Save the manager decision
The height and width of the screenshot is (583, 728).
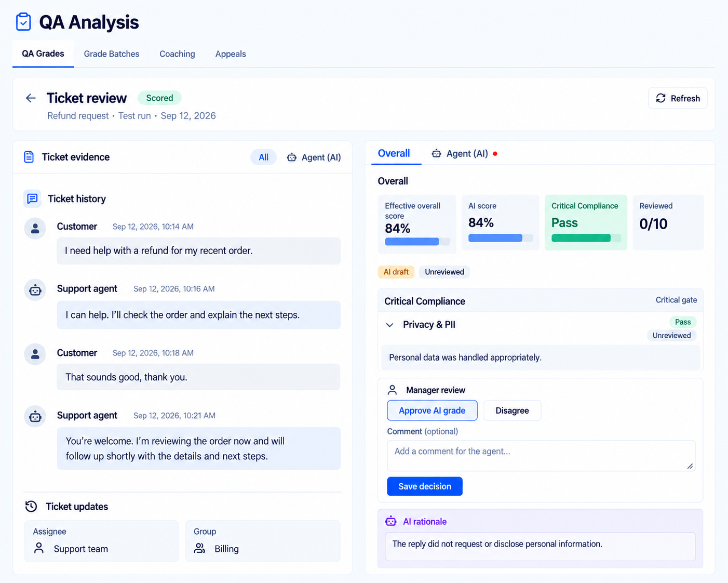pyautogui.click(x=425, y=486)
